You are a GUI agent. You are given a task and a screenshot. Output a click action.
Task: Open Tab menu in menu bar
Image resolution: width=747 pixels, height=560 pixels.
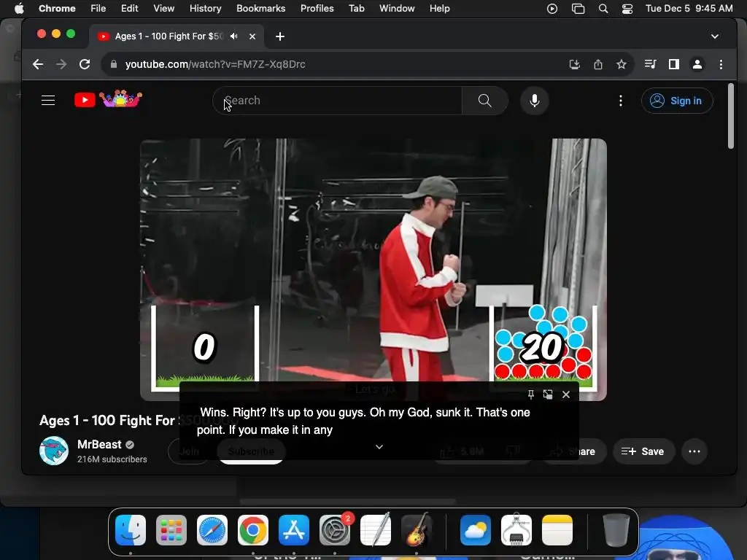[x=356, y=9]
